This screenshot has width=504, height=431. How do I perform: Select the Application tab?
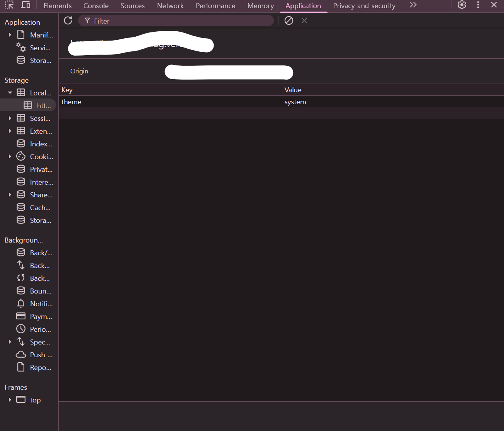pyautogui.click(x=303, y=6)
